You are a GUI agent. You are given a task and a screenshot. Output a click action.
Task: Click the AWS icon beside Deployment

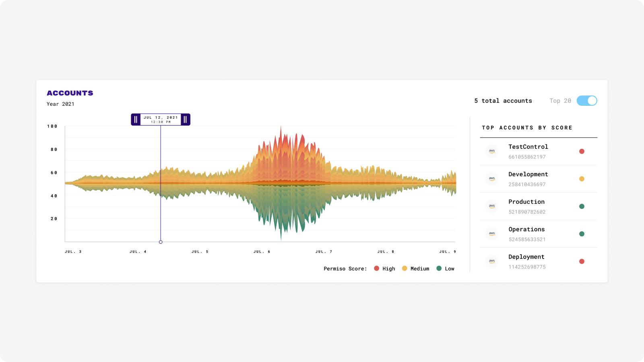[x=491, y=261]
